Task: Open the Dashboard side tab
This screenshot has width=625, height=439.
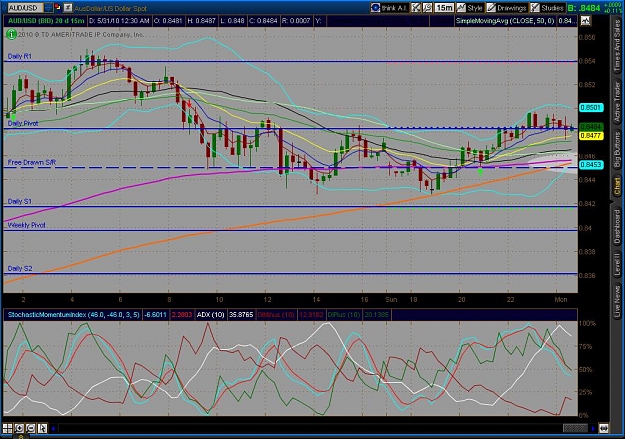Action: pyautogui.click(x=617, y=226)
